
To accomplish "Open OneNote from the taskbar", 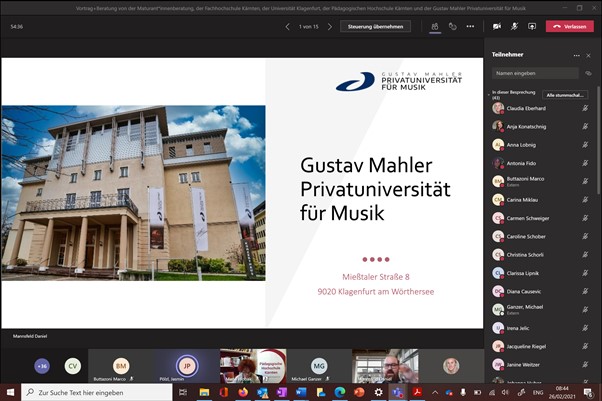I will [282, 392].
